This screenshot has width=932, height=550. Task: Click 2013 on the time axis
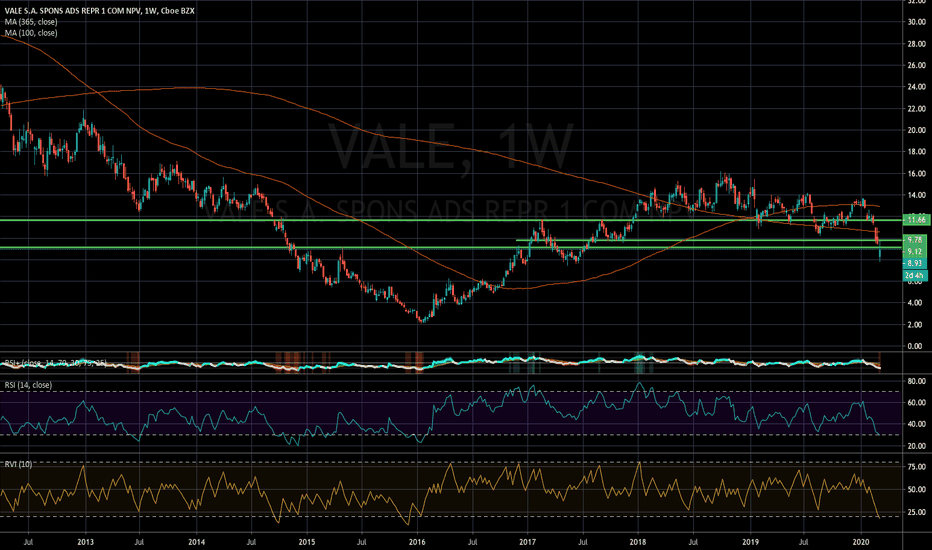point(85,542)
